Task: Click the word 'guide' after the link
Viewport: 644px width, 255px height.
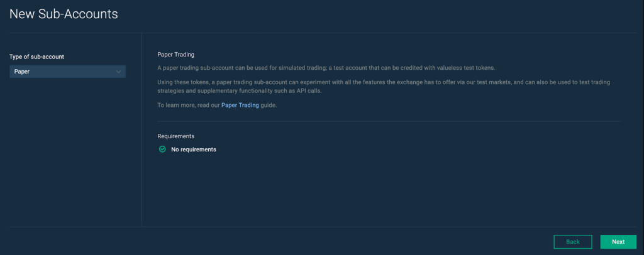Action: click(269, 105)
